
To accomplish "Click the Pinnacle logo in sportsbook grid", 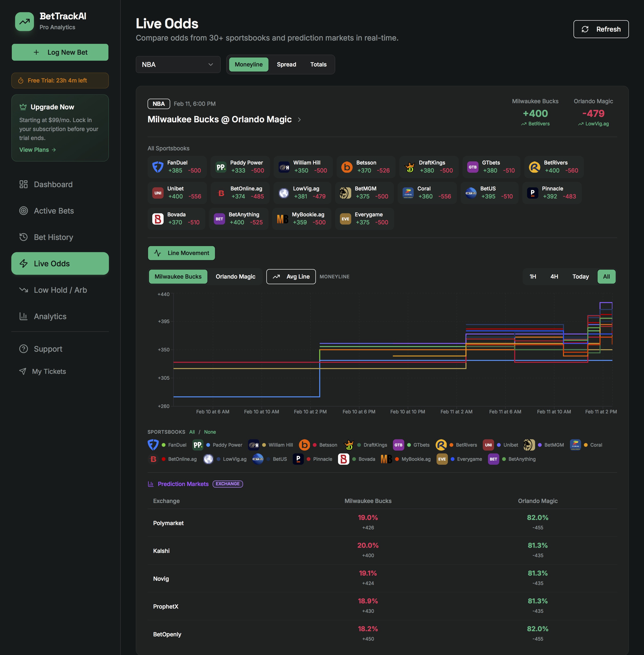I will tap(533, 193).
